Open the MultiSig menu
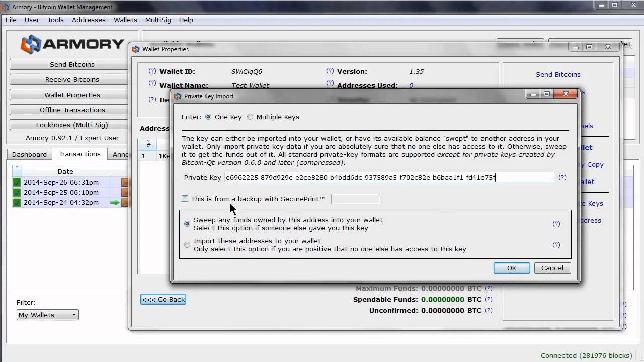 158,20
